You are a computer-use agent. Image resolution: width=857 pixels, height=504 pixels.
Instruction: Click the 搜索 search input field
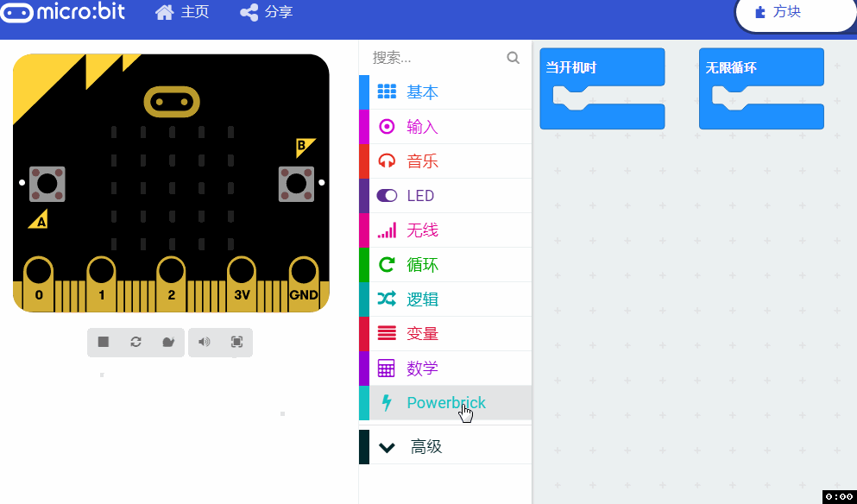coord(438,58)
